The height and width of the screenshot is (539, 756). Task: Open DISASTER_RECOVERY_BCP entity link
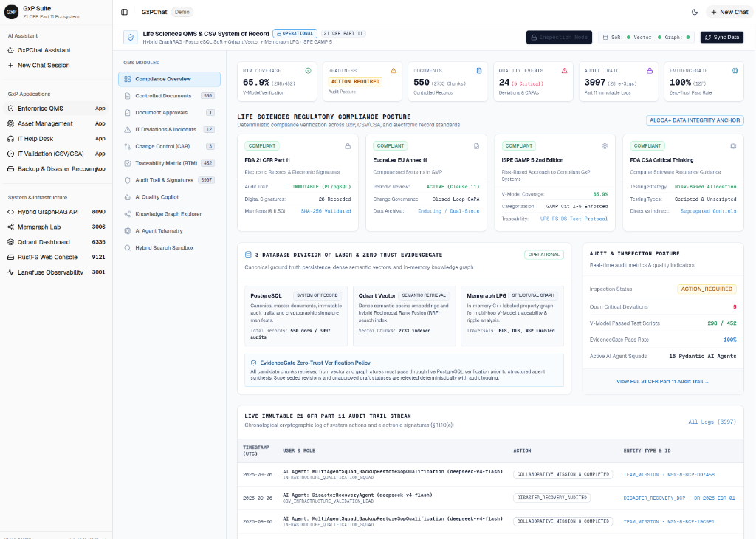tap(679, 498)
